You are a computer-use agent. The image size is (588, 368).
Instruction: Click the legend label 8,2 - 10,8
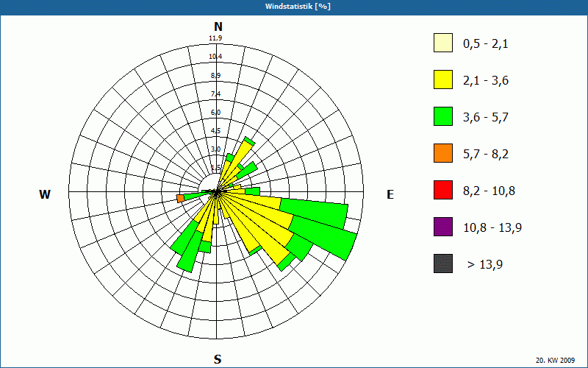489,191
